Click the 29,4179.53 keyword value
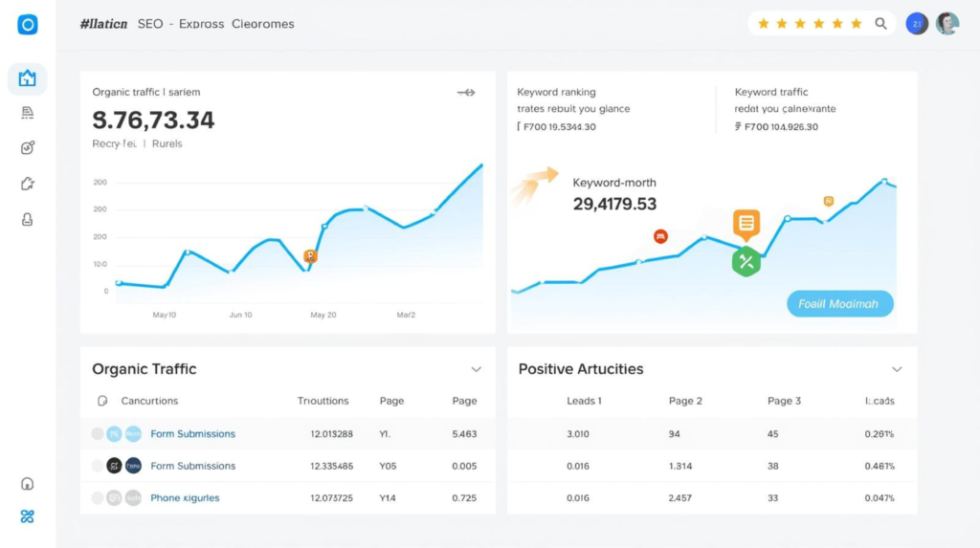 [x=614, y=204]
